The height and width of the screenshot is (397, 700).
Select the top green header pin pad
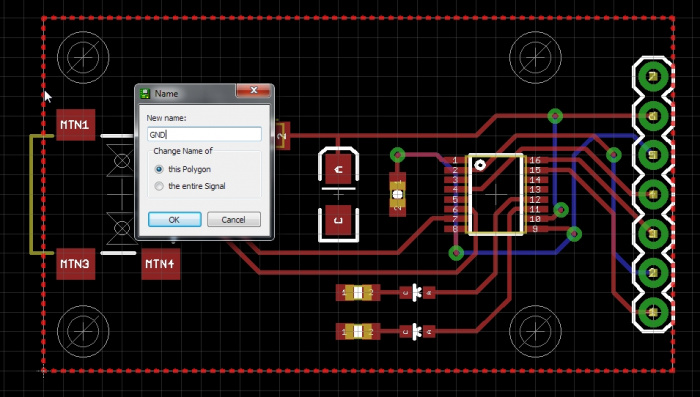[653, 77]
